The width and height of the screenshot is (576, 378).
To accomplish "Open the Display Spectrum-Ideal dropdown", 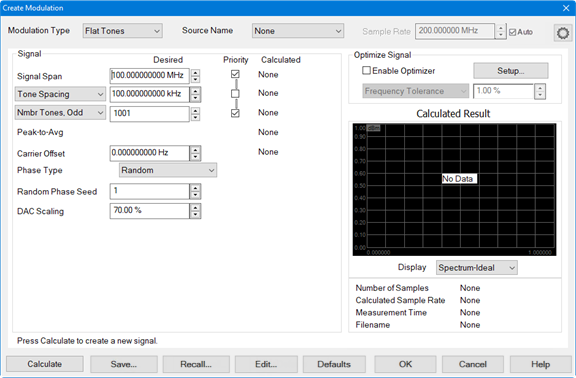I will [477, 268].
